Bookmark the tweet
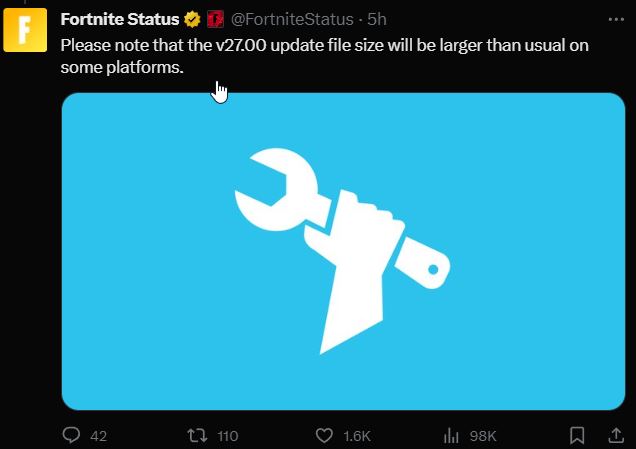Screen dimensions: 636x449 577,436
